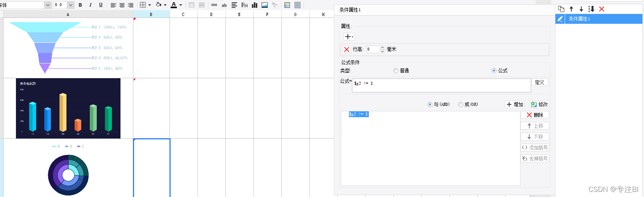Toggle underline formatting in toolbar
This screenshot has height=197, width=644.
(101, 5)
